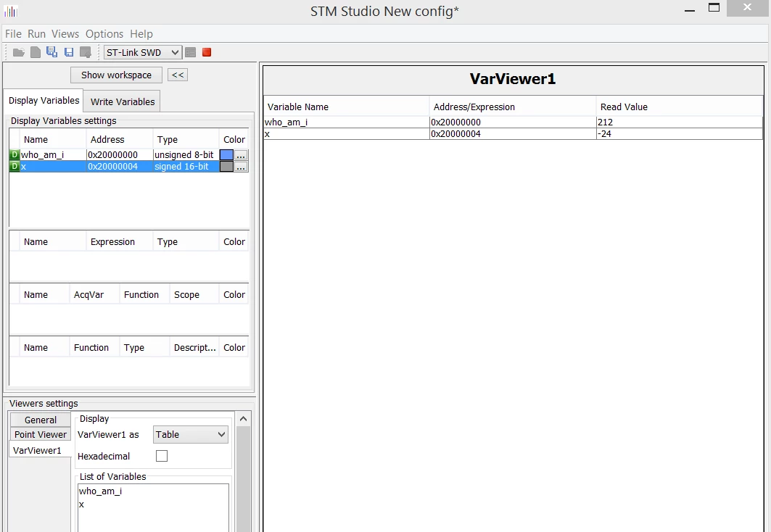Open the Run menu
This screenshot has width=771, height=532.
pyautogui.click(x=36, y=34)
